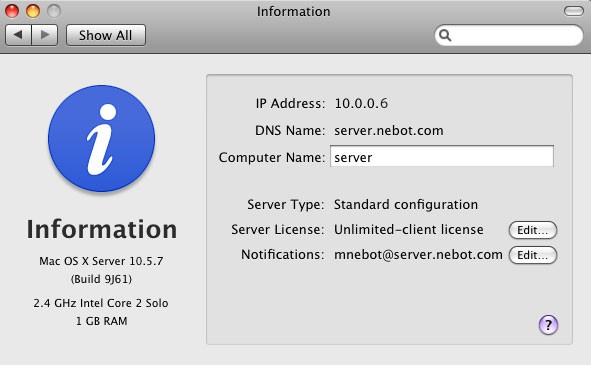Click the back arrow navigation button
The image size is (591, 365).
18,35
